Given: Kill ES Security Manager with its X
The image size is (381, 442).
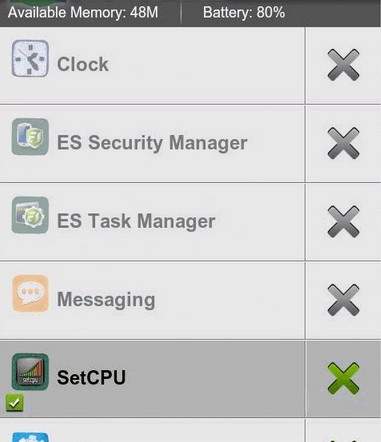Looking at the screenshot, I should tap(343, 143).
